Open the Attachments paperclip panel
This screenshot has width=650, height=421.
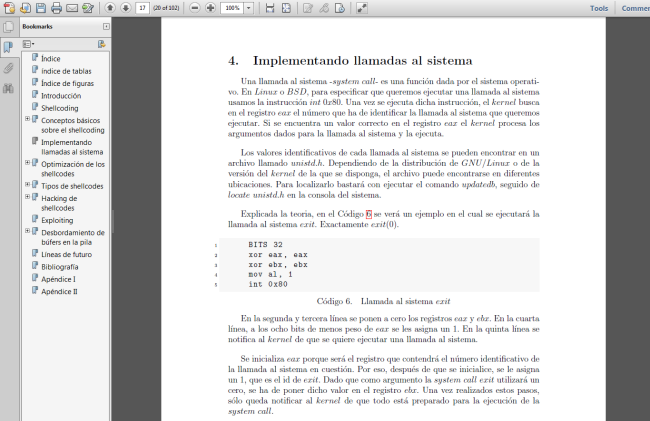pyautogui.click(x=8, y=68)
